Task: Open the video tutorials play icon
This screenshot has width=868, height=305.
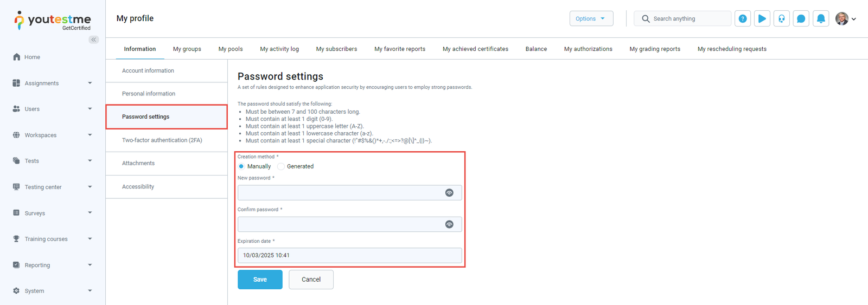Action: tap(762, 18)
